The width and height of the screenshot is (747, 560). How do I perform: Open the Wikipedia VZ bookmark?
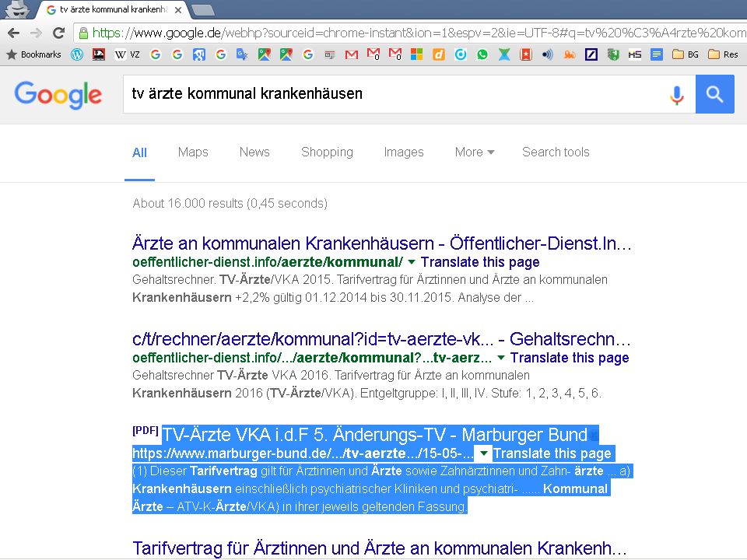pos(128,54)
